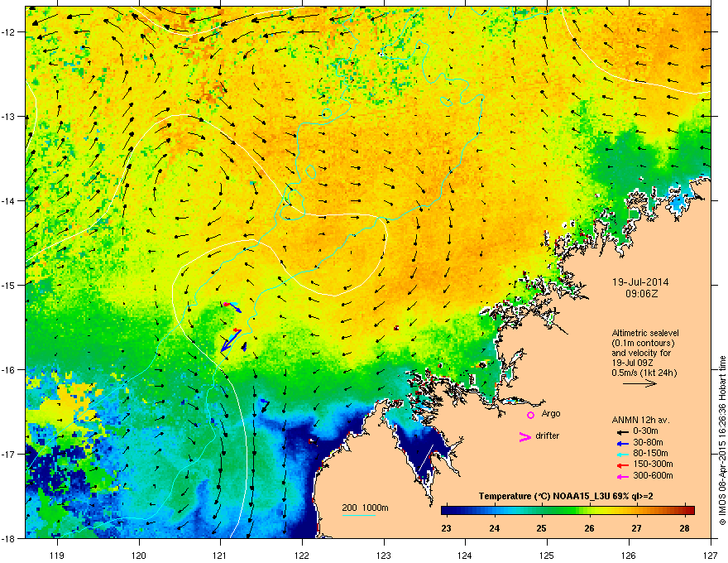Click the color bar value 25
Image resolution: width=728 pixels, height=563 pixels.
pos(541,528)
